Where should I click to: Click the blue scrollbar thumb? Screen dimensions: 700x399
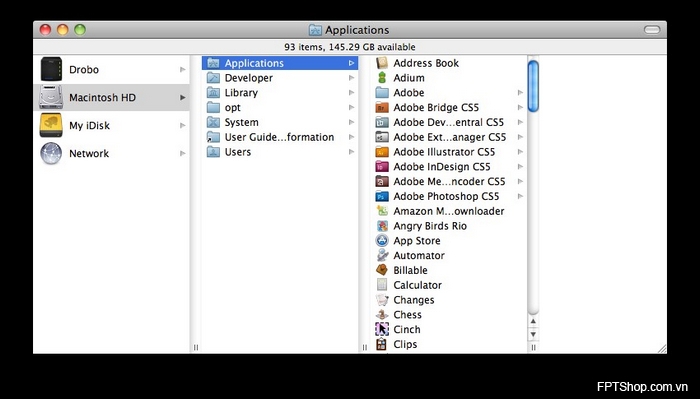click(533, 86)
